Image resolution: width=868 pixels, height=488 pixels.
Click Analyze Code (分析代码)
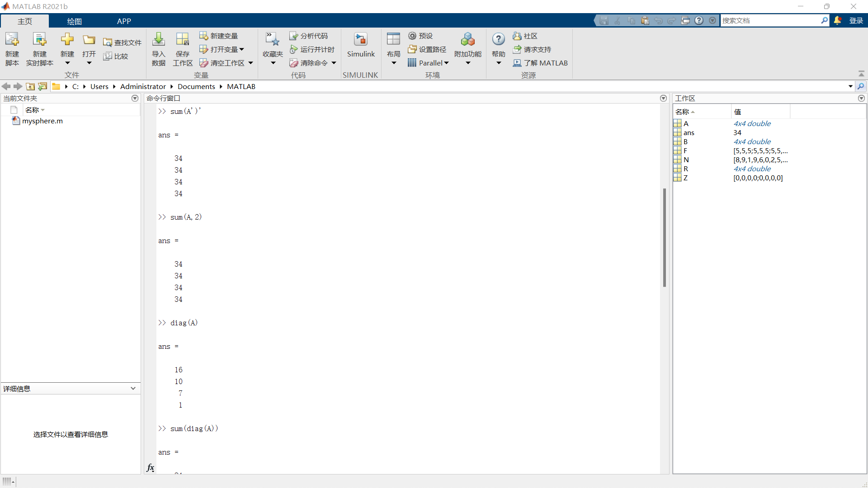309,36
